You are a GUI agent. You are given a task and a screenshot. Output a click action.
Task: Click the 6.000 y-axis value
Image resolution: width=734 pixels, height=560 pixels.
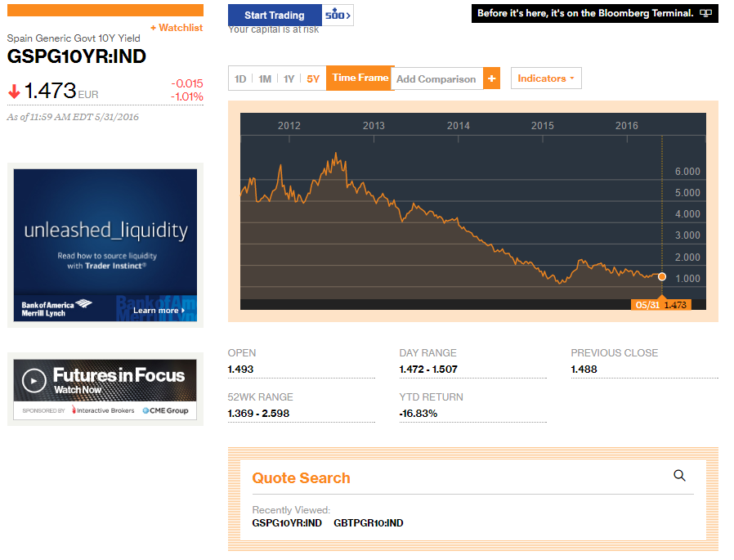pyautogui.click(x=687, y=172)
